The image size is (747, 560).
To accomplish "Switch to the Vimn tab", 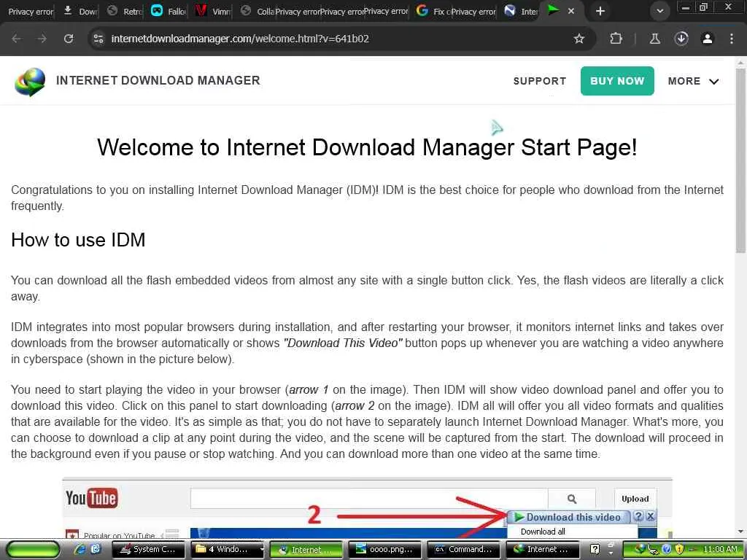I will pyautogui.click(x=212, y=11).
